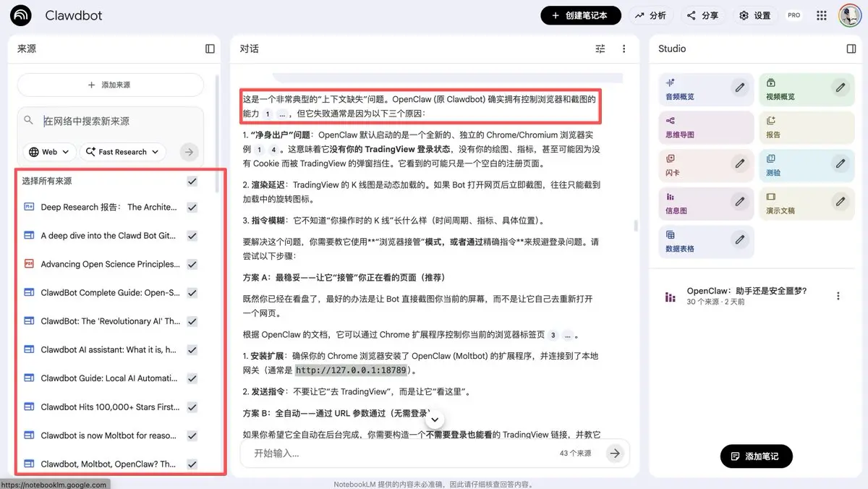This screenshot has height=489, width=868.
Task: Open citation 4 in the first numbered paragraph
Action: [x=272, y=149]
